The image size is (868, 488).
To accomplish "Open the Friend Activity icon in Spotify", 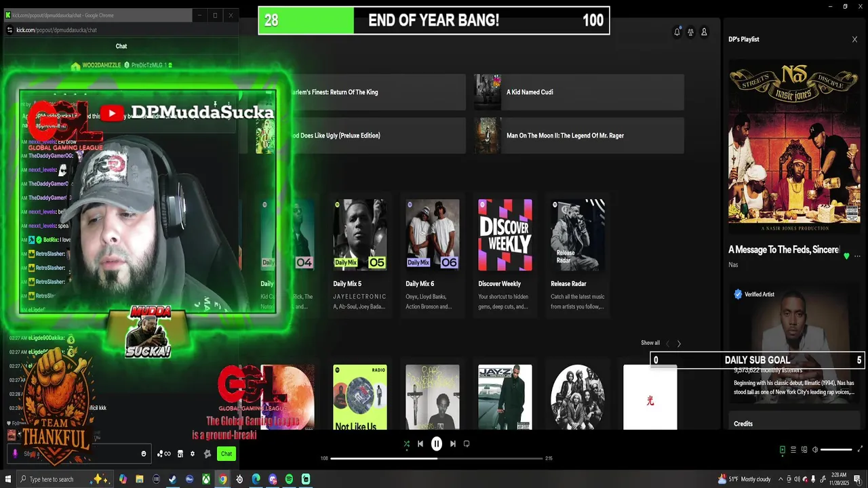I will point(690,32).
